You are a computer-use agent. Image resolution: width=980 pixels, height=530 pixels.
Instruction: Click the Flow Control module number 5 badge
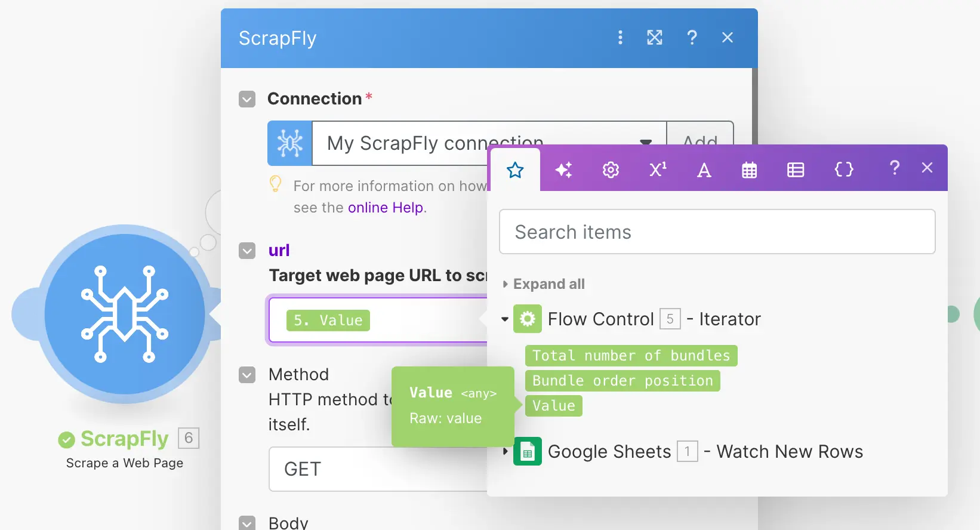[x=670, y=319]
